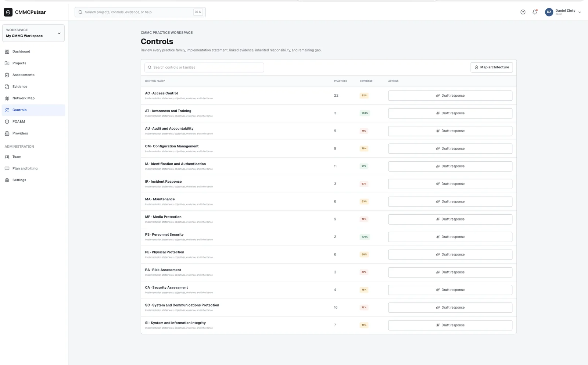Image resolution: width=588 pixels, height=365 pixels.
Task: Click the ⌘K shortcut badge in search
Action: pyautogui.click(x=198, y=12)
